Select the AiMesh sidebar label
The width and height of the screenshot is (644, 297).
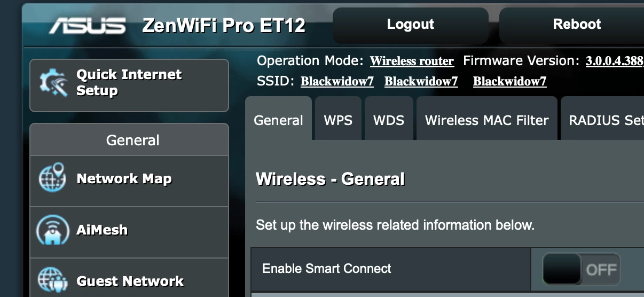pos(102,230)
